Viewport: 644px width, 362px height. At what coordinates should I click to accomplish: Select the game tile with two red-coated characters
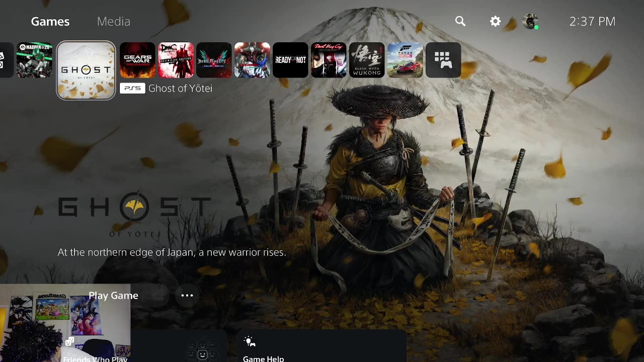point(252,60)
